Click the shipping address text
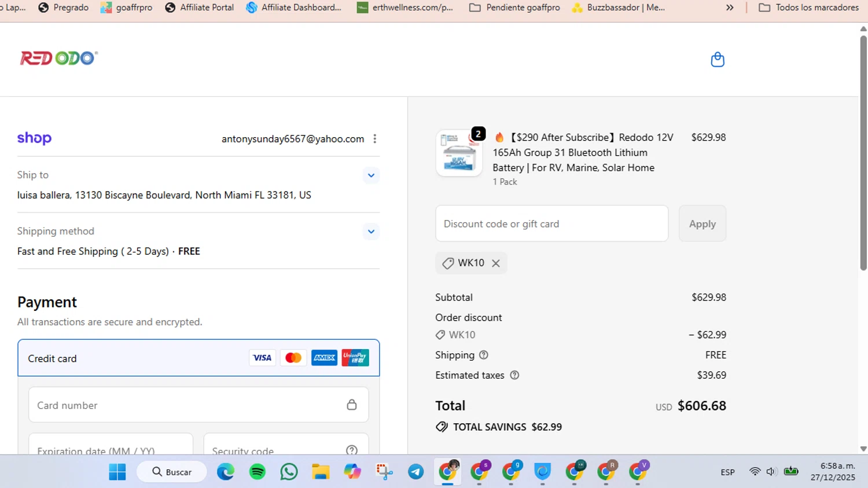868x488 pixels. (x=164, y=195)
